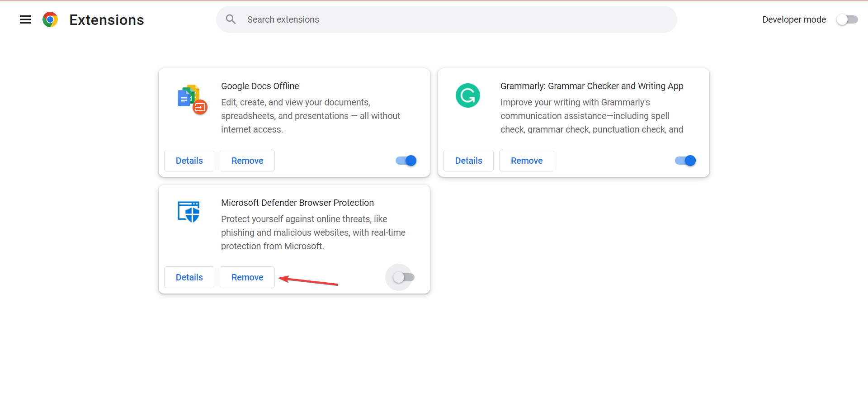Focus the Search extensions field
The width and height of the screenshot is (868, 408).
[x=452, y=19]
